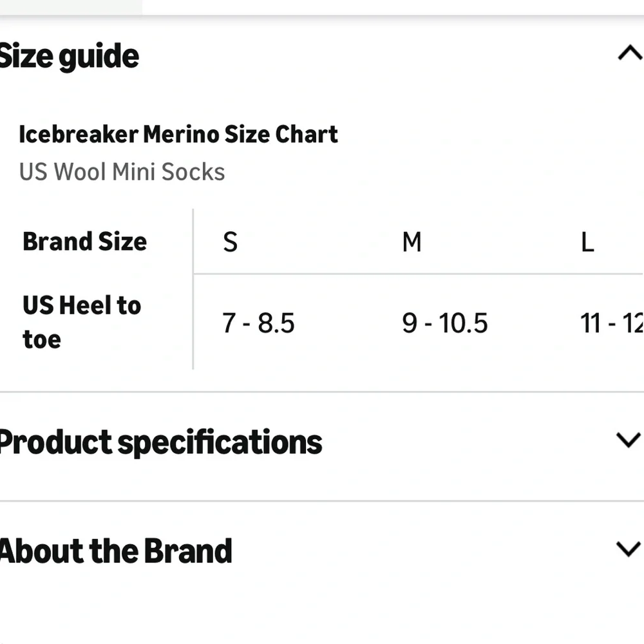The height and width of the screenshot is (644, 644).
Task: Open the Product specifications heading
Action: pos(160,442)
